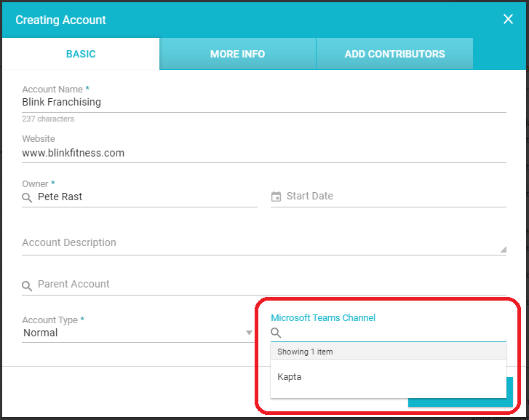Viewport: 529px width, 420px height.
Task: Focus the Parent Account search field
Action: pyautogui.click(x=269, y=285)
